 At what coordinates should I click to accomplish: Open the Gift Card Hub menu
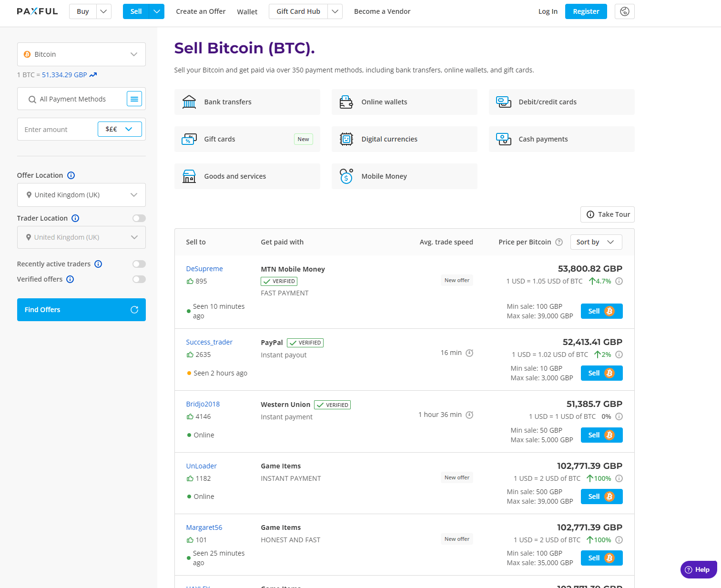tap(298, 11)
